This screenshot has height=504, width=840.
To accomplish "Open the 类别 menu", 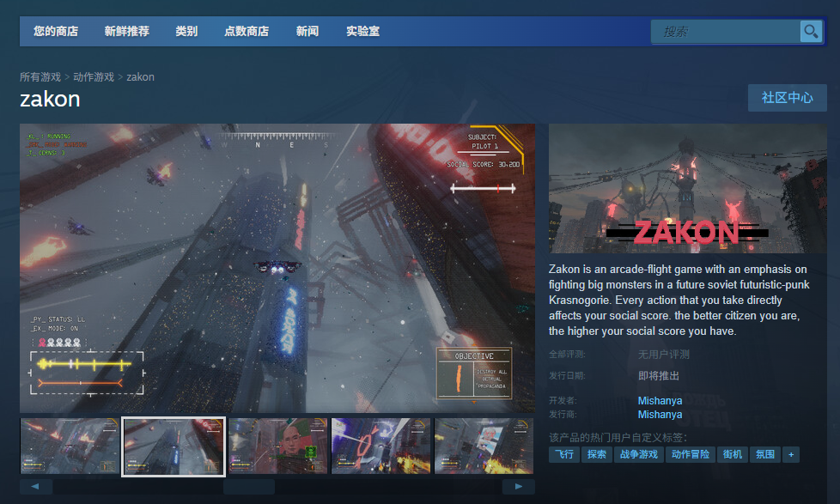I will coord(186,31).
